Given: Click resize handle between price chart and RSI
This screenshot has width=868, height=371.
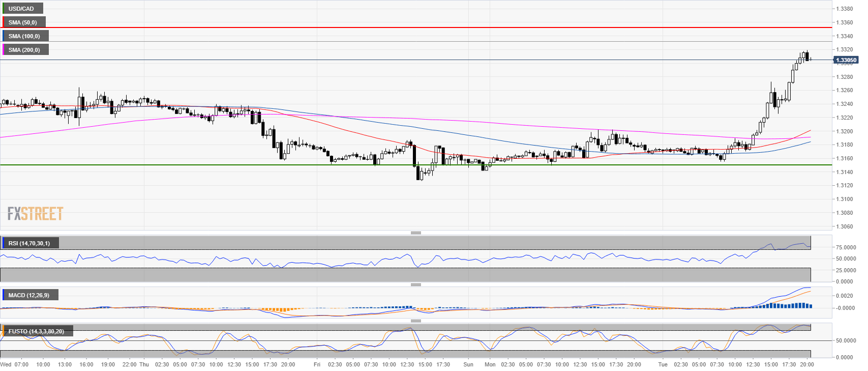Looking at the screenshot, I should pos(415,233).
